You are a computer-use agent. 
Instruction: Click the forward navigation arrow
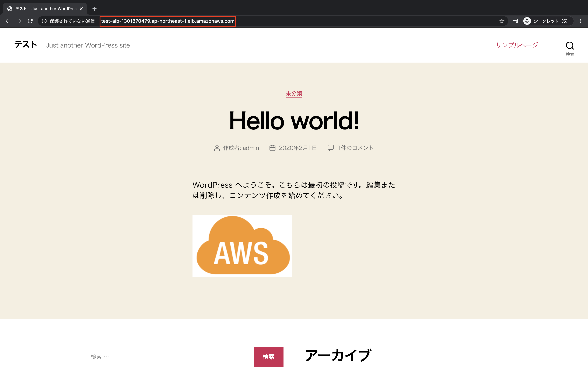(x=19, y=21)
